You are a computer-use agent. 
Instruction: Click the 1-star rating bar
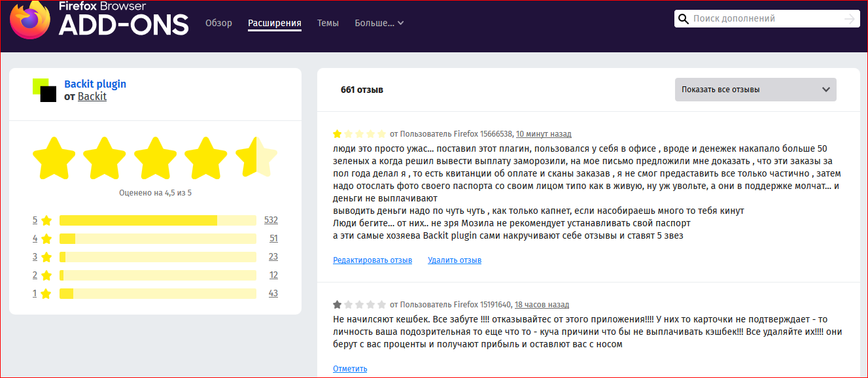click(x=158, y=294)
